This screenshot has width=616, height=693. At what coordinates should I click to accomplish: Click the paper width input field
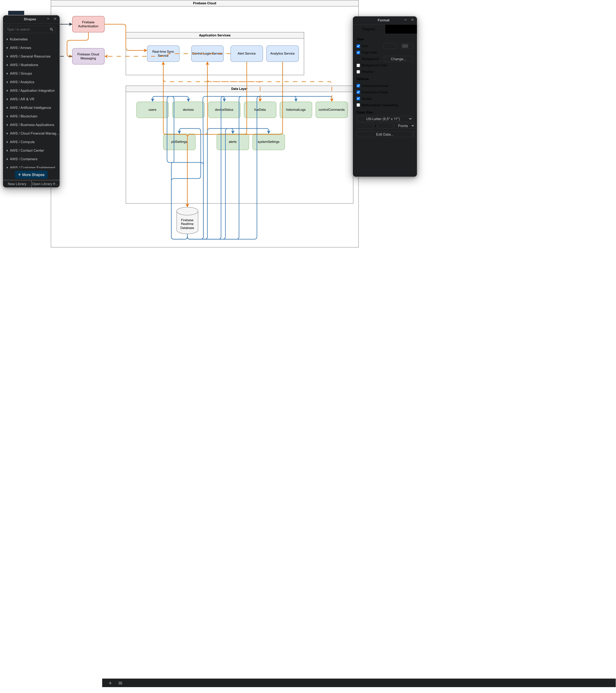(366, 126)
